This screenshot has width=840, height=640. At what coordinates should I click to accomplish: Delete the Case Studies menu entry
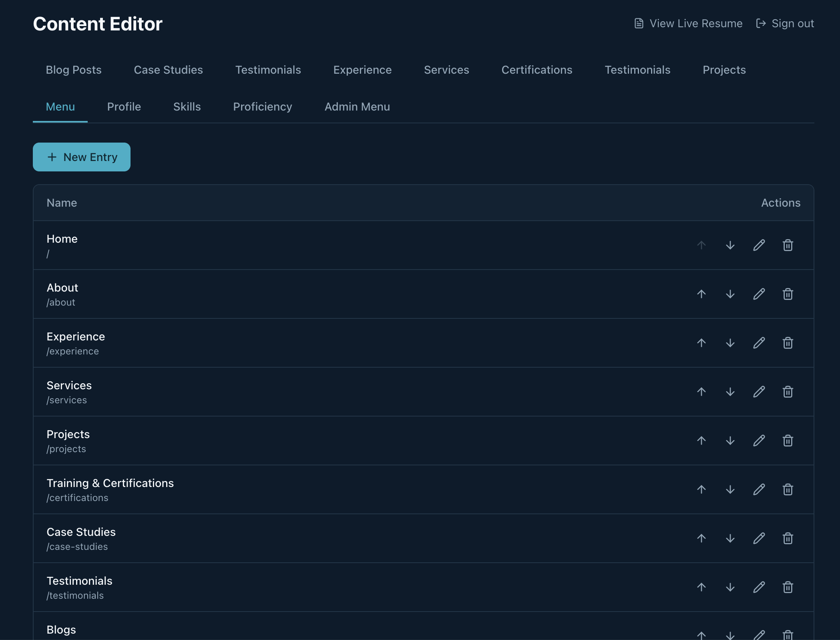tap(788, 538)
